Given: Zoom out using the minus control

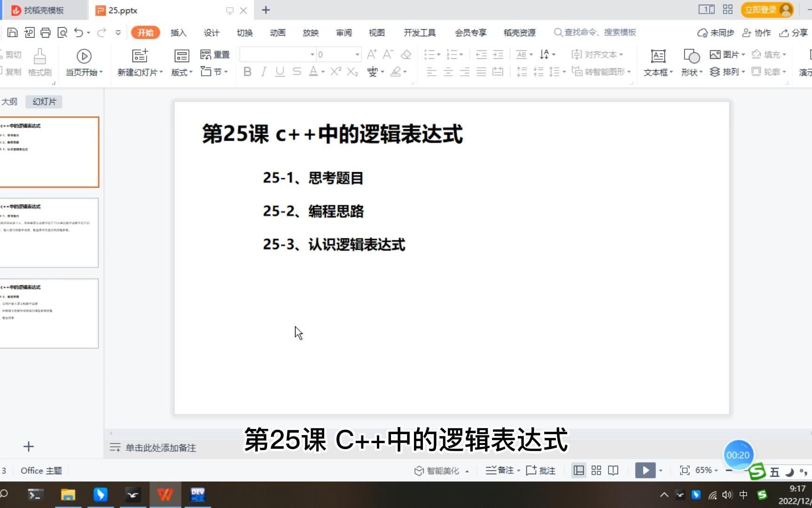Looking at the screenshot, I should click(x=729, y=470).
